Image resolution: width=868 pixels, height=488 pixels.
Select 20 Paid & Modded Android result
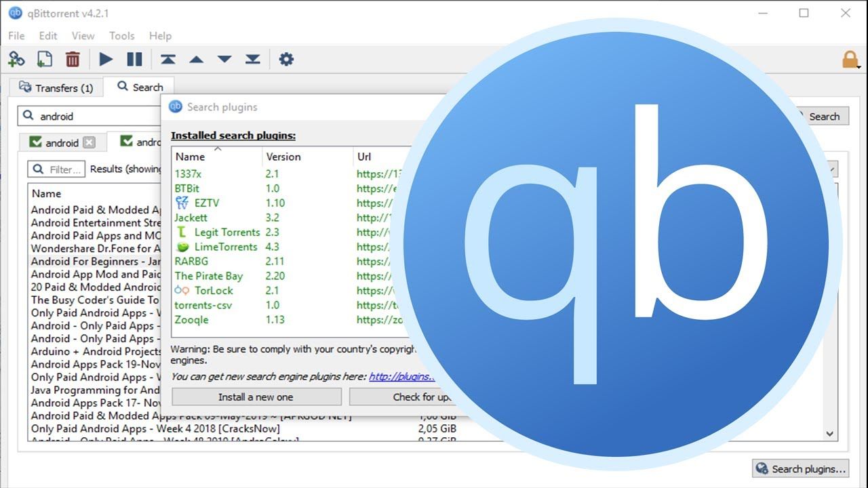96,287
